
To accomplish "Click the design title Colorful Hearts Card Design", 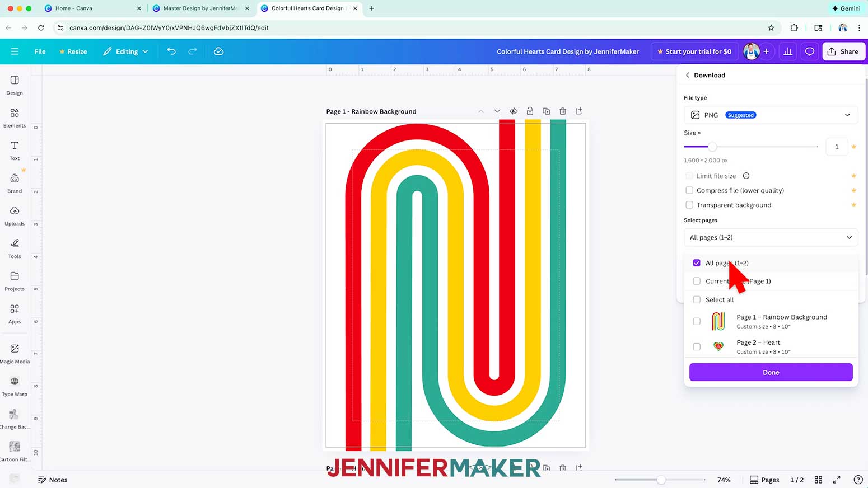I will coord(568,51).
